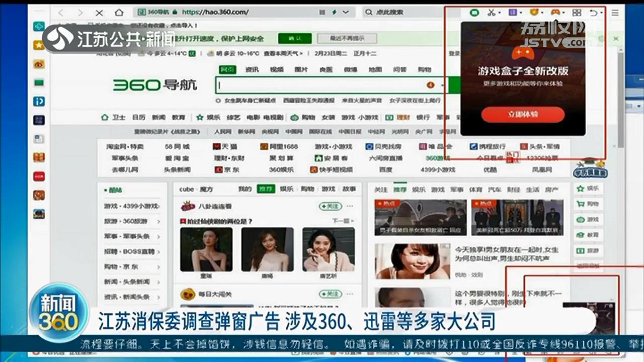
Task: Click the topmost teal sidebar icon
Action: coord(39,27)
